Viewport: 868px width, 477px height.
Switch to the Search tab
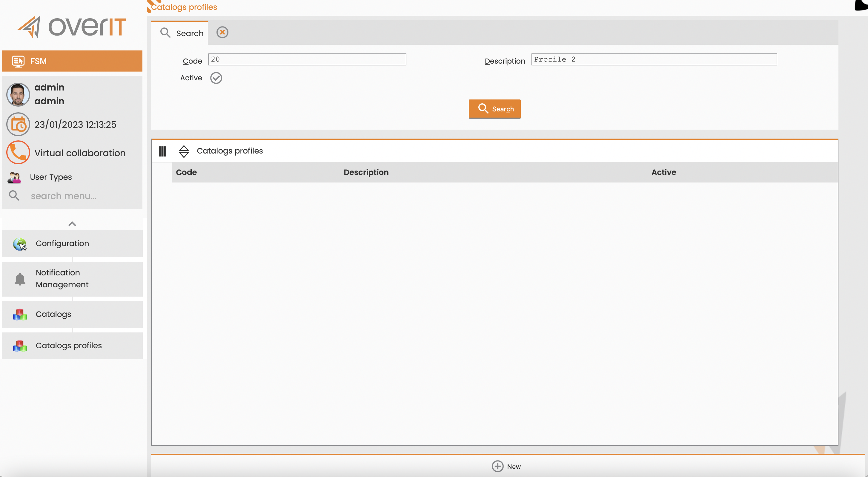click(179, 33)
